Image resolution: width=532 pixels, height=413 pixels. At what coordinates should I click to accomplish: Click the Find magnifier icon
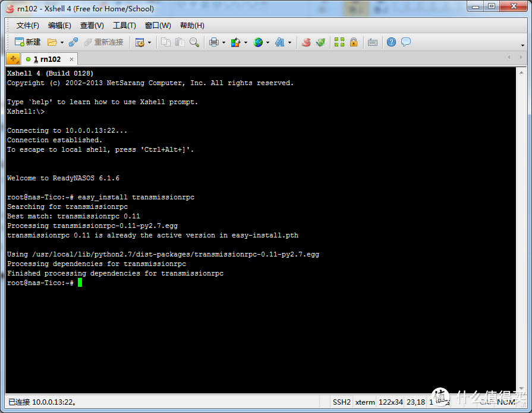[x=194, y=42]
